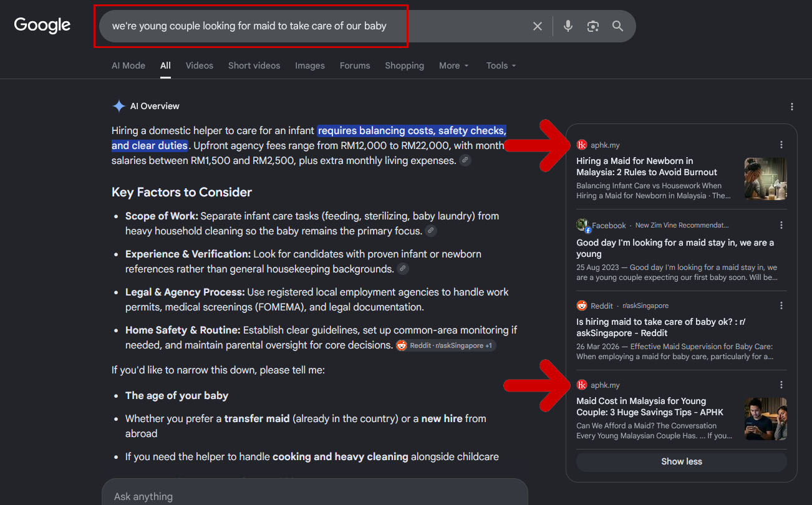Click the 'AI Overview' label
Image resolution: width=812 pixels, height=505 pixels.
point(155,106)
